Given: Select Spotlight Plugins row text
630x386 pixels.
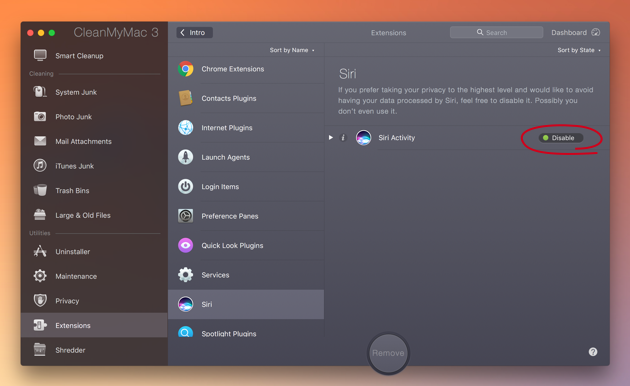Looking at the screenshot, I should pyautogui.click(x=229, y=333).
